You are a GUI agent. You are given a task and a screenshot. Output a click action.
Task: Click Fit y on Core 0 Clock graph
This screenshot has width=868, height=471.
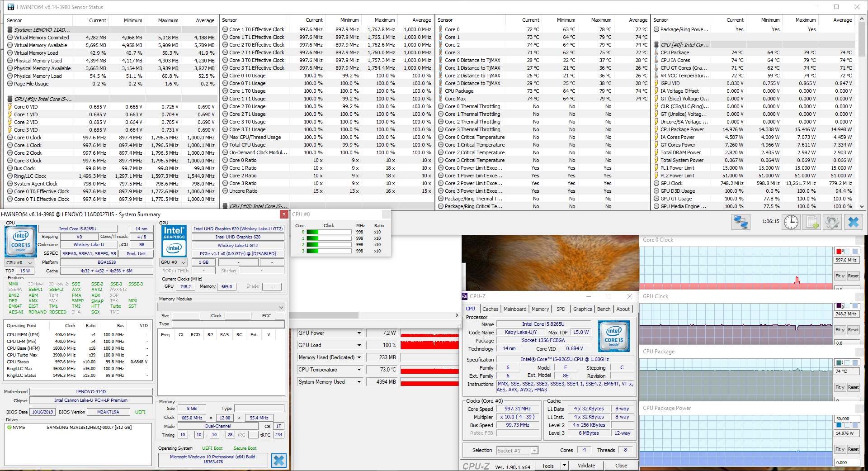click(840, 276)
